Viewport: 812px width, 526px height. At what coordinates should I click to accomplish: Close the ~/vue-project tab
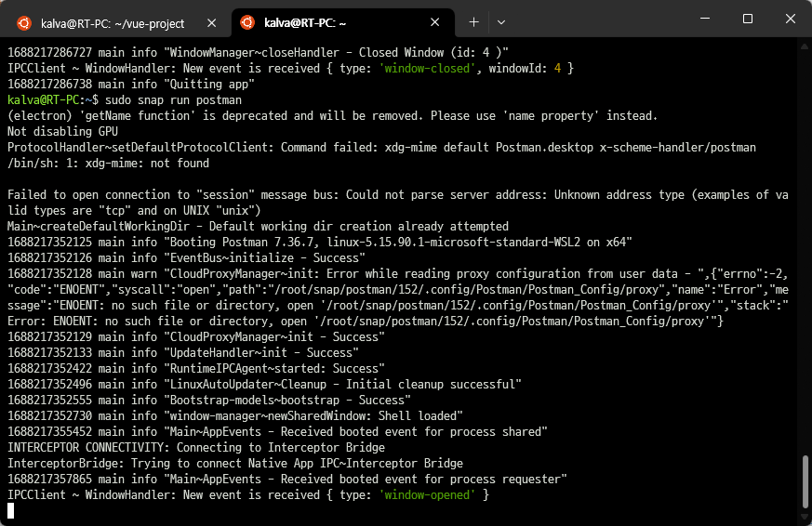click(x=211, y=23)
